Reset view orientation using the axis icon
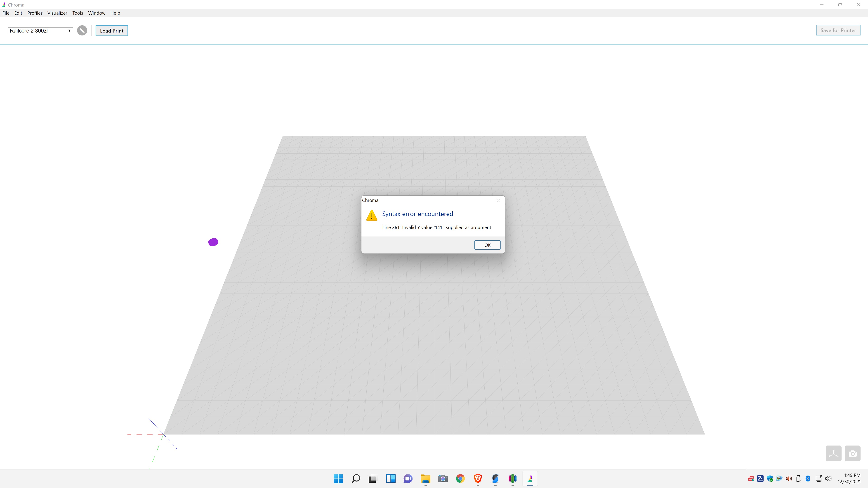Screen dimensions: 868x488 coord(833,453)
